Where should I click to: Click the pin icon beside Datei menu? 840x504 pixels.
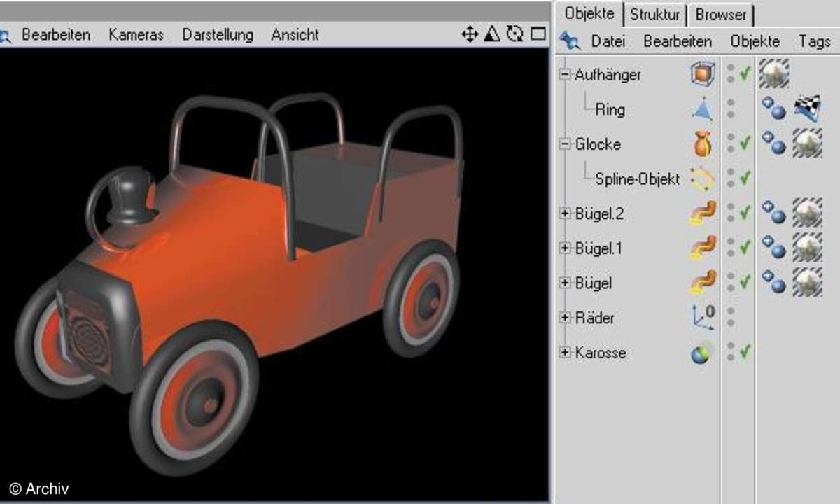coord(570,42)
